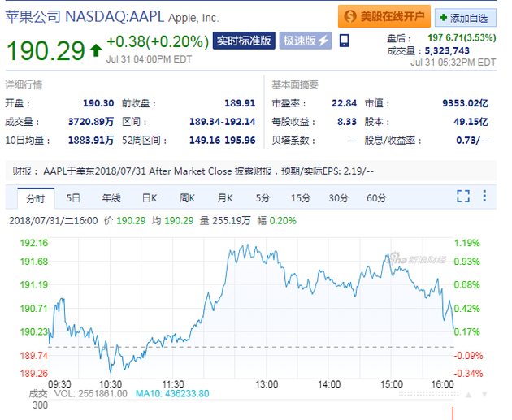The height and width of the screenshot is (420, 512).
Task: Click the dollar coin icon on 美股在线开户
Action: [x=349, y=16]
